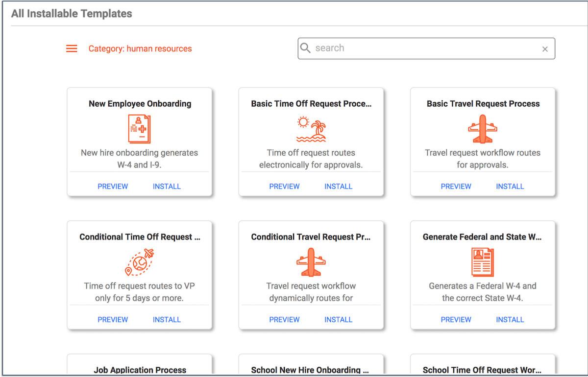This screenshot has height=377, width=588.
Task: Click 'Travel request workflow routes for approvals' description
Action: (483, 159)
